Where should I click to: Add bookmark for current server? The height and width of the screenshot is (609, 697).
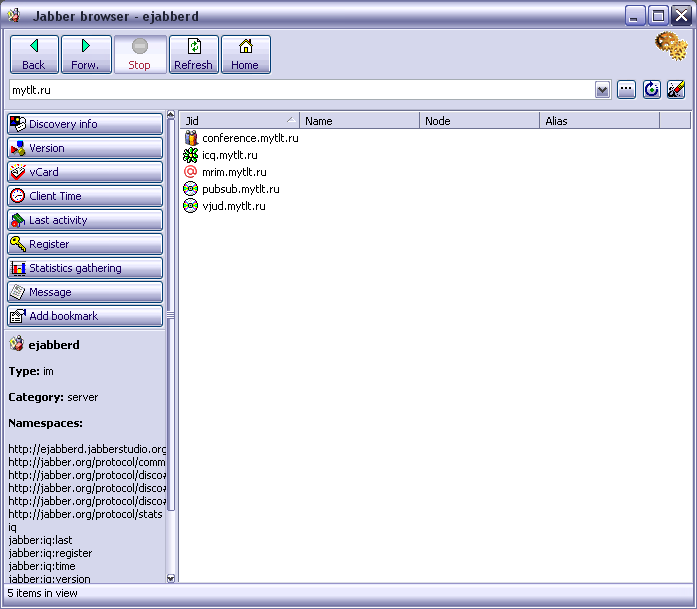(x=85, y=316)
